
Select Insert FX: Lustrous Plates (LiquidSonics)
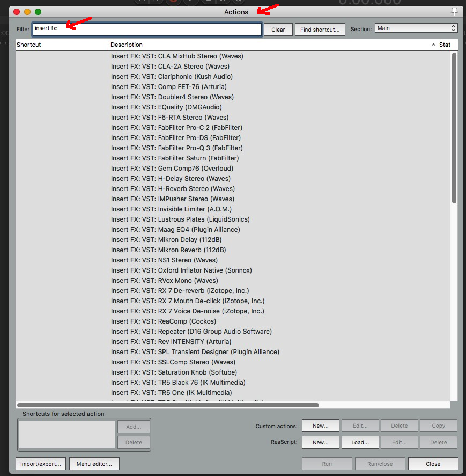click(x=180, y=219)
